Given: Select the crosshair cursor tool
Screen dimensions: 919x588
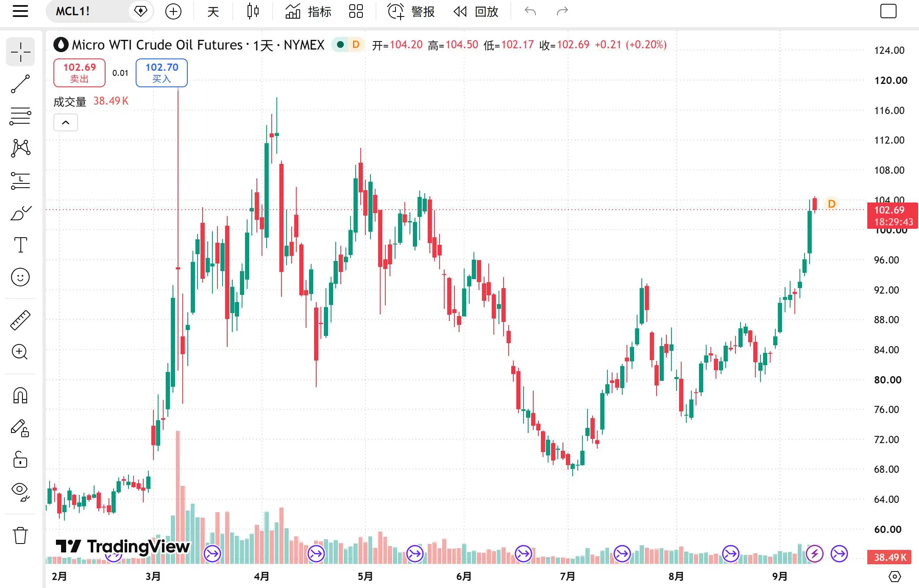Looking at the screenshot, I should pyautogui.click(x=20, y=52).
